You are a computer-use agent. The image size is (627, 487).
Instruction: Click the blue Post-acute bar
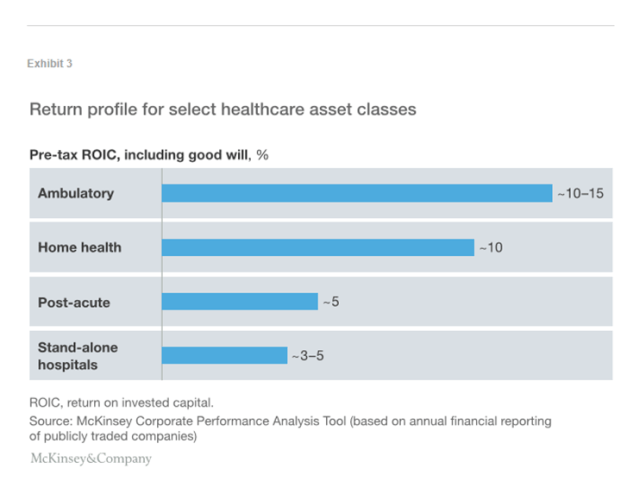[x=239, y=301]
